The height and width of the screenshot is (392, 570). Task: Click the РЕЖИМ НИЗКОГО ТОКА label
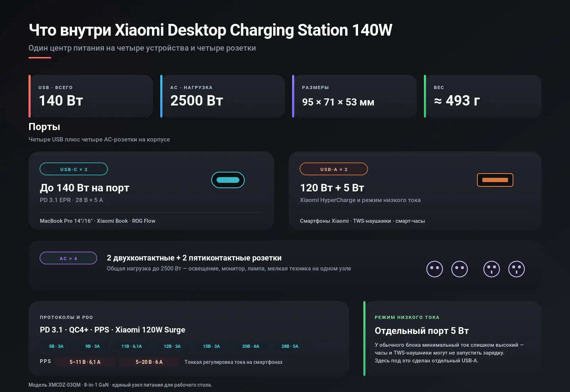click(407, 317)
